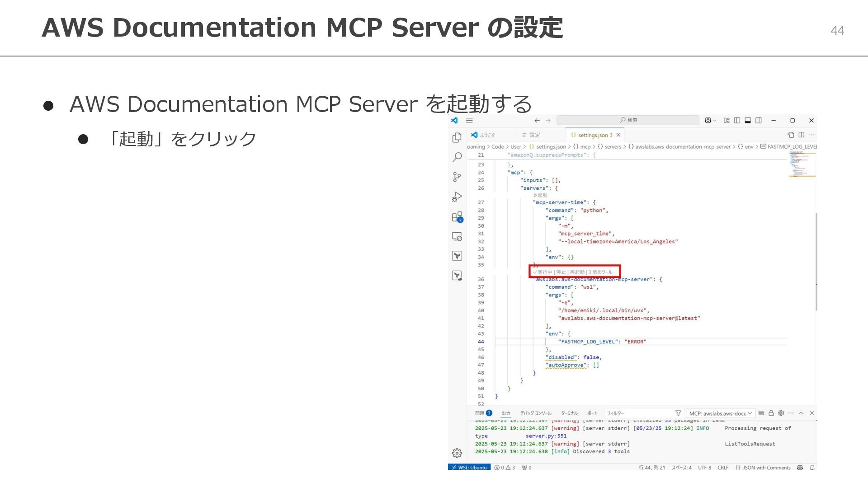Click the WSL: Ubuntu remote indicator

[469, 468]
